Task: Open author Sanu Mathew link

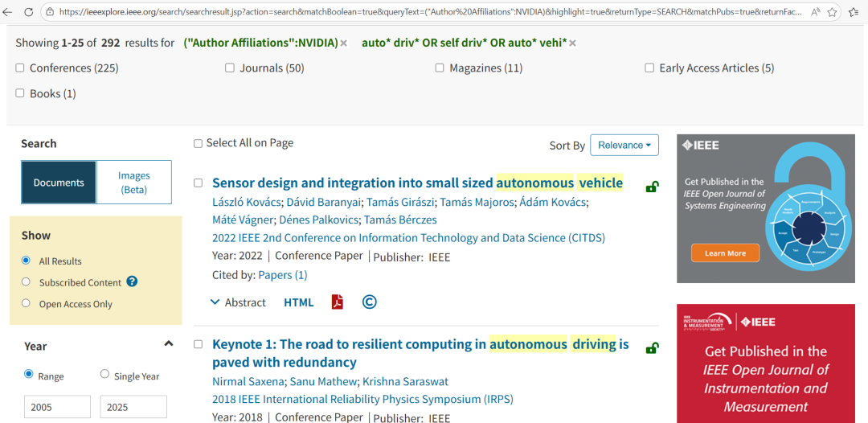Action: tap(324, 381)
